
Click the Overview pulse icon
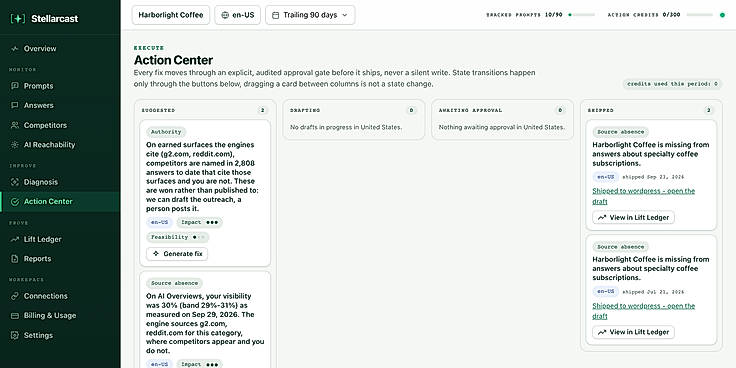click(15, 49)
